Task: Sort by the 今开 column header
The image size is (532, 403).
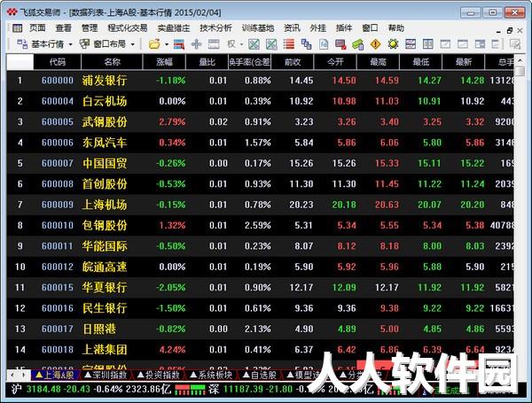Action: [x=335, y=62]
